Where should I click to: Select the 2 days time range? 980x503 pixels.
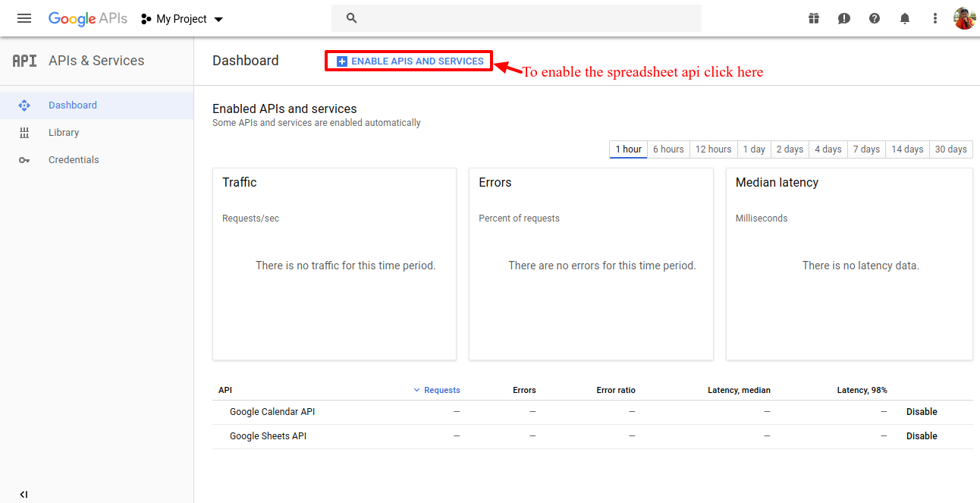(790, 149)
